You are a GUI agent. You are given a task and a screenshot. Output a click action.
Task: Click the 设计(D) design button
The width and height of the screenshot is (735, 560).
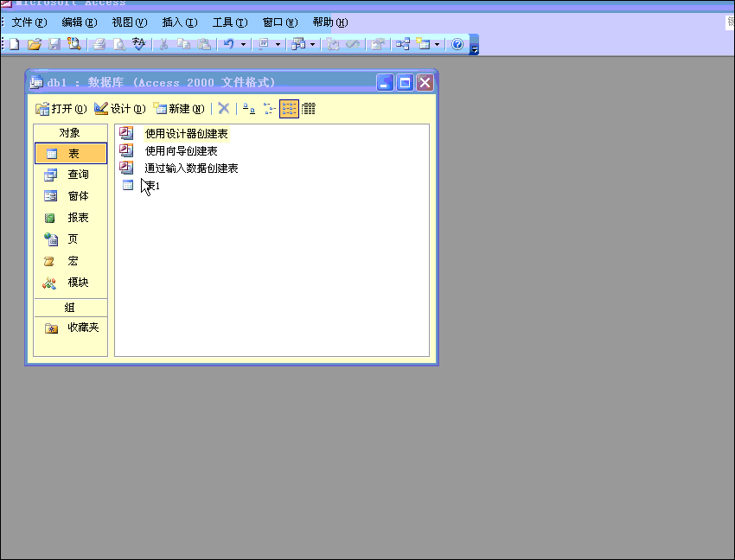coord(120,109)
